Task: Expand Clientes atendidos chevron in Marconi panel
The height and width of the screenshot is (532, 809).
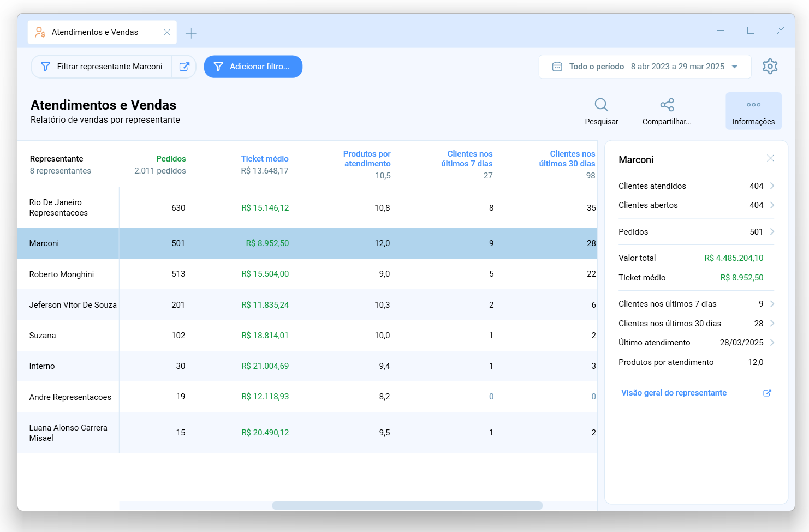Action: tap(772, 186)
